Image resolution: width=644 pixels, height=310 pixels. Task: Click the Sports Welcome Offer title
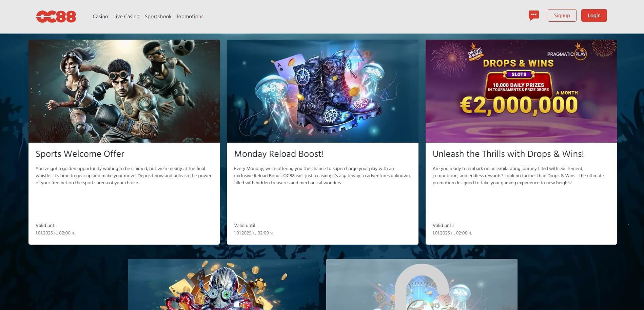[x=80, y=154]
